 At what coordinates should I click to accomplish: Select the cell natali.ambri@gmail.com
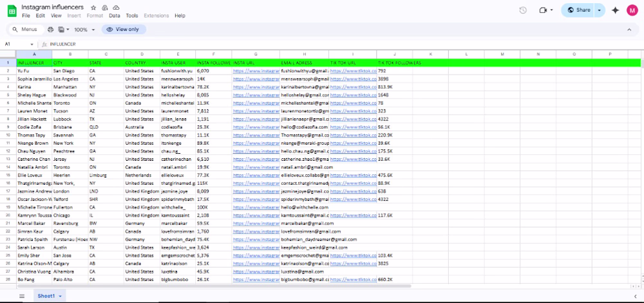click(x=305, y=167)
